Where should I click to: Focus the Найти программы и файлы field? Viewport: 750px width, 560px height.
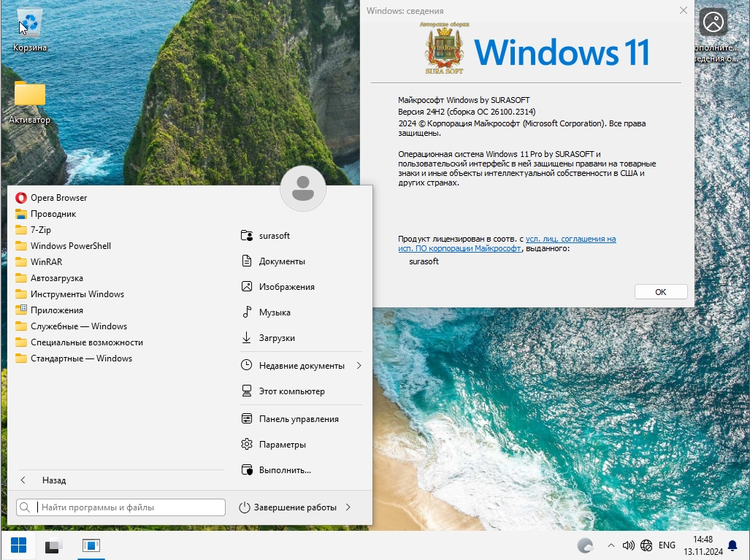pyautogui.click(x=130, y=507)
